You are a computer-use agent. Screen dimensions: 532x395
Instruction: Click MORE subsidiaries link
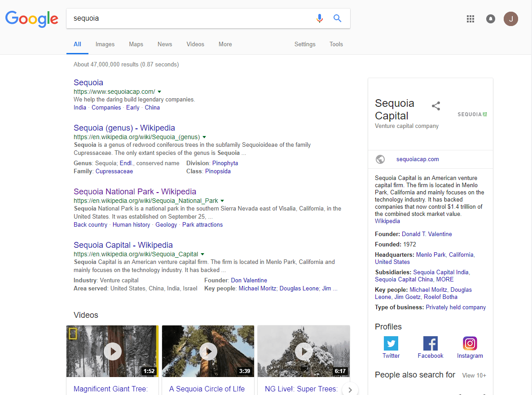pyautogui.click(x=445, y=280)
